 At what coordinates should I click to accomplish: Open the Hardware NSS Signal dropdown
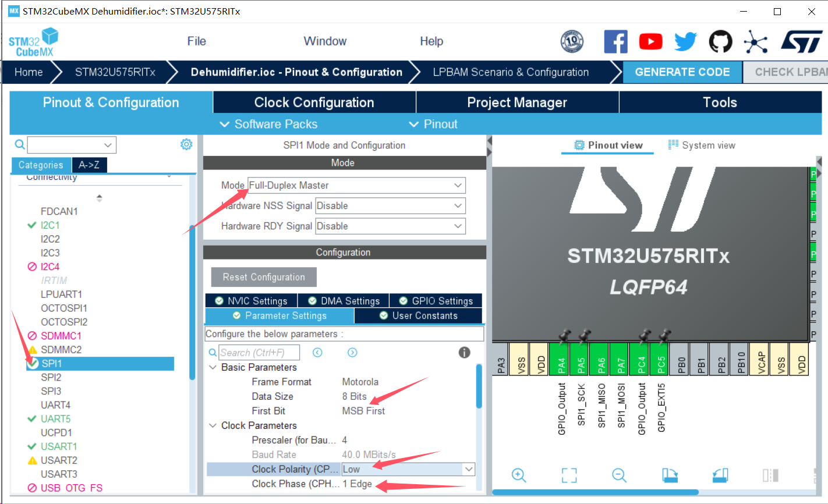coord(390,205)
